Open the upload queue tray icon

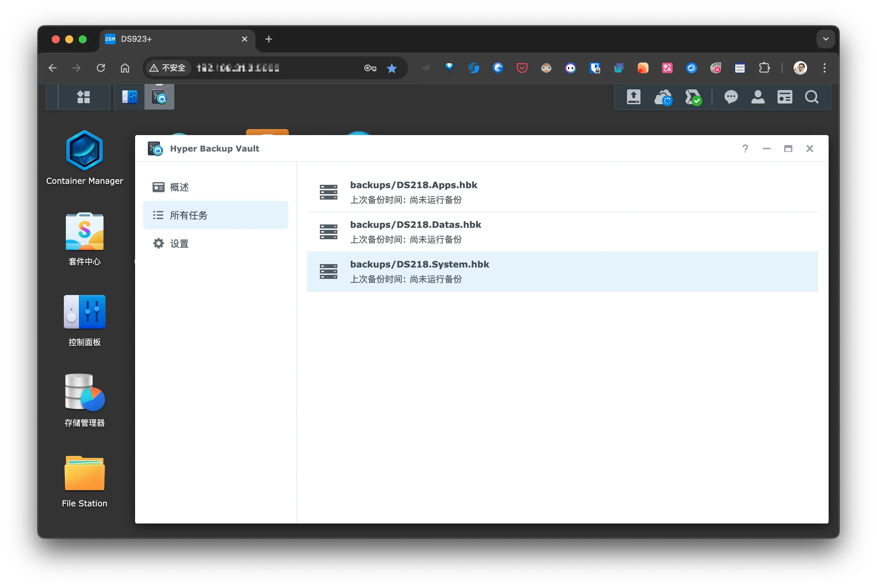point(633,97)
